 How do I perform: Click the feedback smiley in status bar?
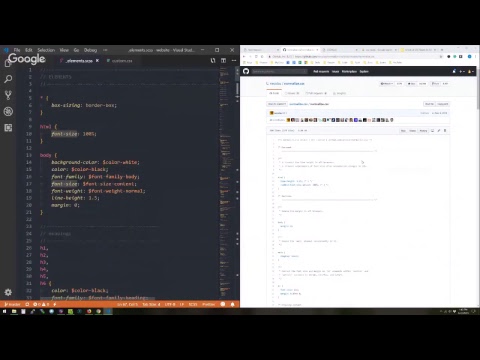[223, 304]
